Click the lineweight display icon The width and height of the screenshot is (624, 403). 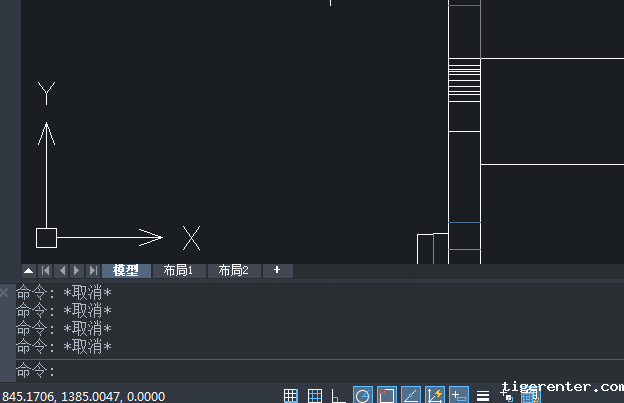[483, 395]
